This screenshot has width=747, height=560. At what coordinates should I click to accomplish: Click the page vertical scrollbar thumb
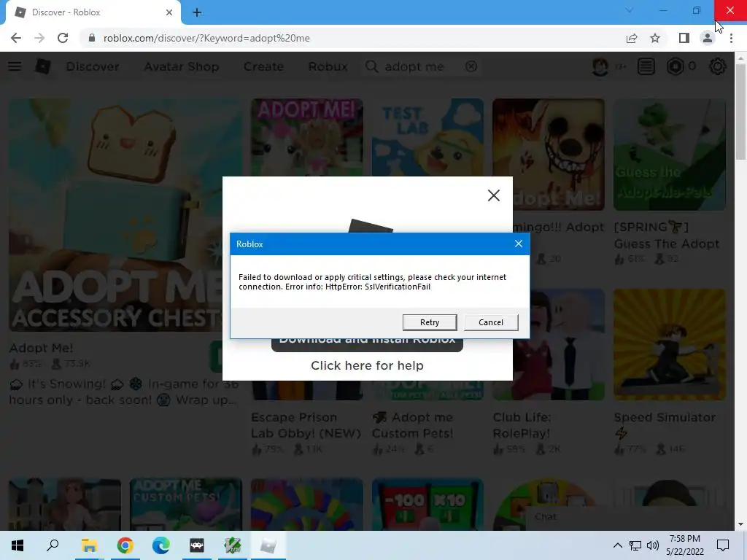point(740,112)
